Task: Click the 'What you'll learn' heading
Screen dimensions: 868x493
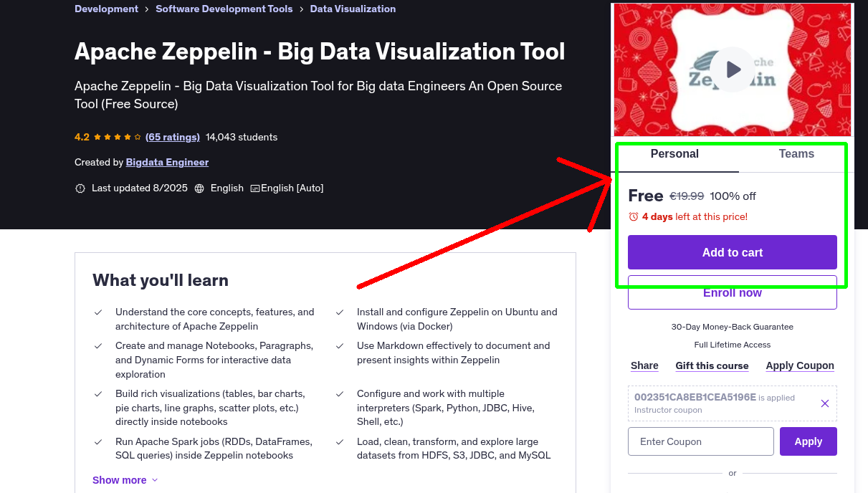Action: tap(161, 280)
